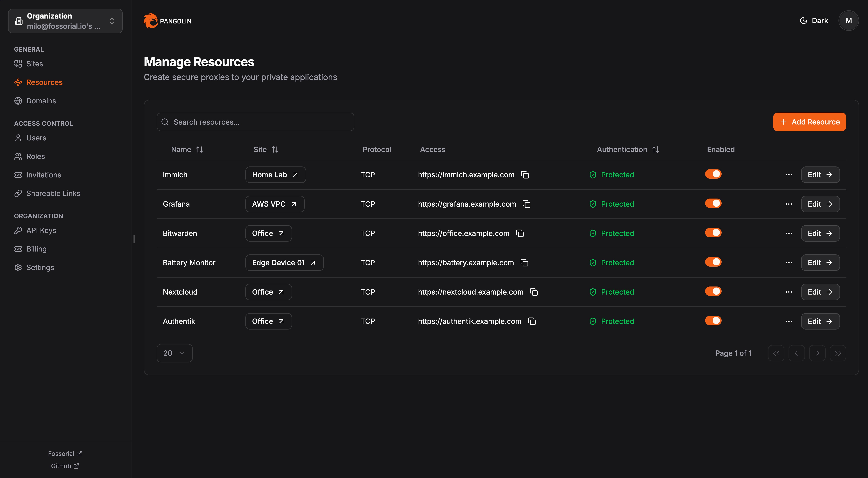Screen dimensions: 868x478
Task: Expand the Organization selector dropdown
Action: tap(65, 21)
